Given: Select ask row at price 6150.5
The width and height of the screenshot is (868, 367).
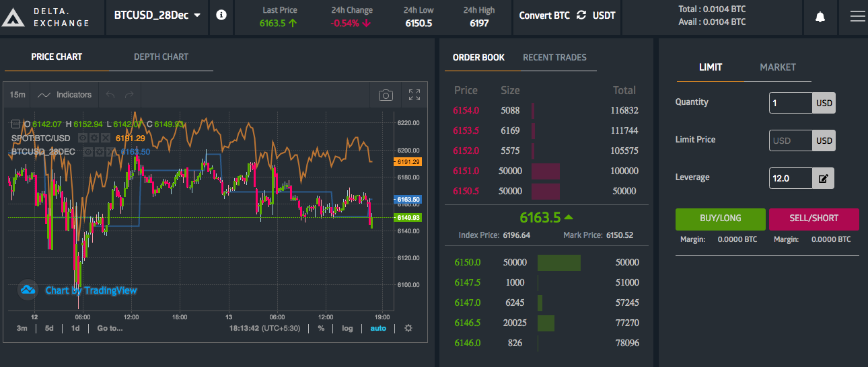Looking at the screenshot, I should coord(546,191).
